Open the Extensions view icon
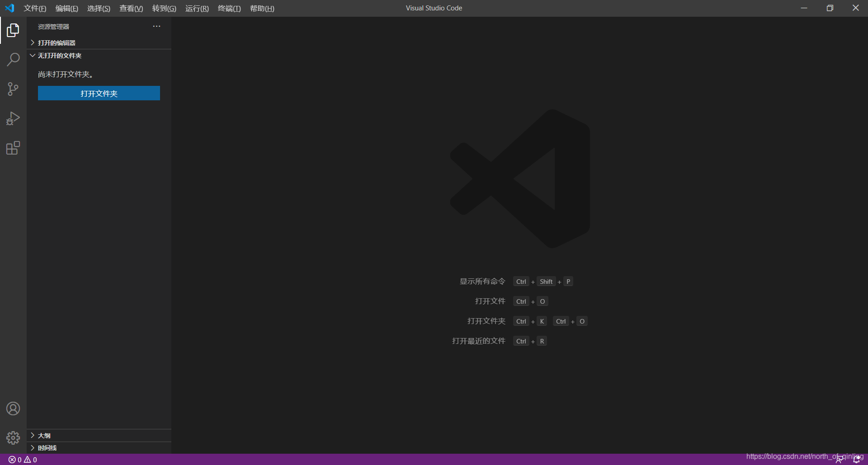The width and height of the screenshot is (868, 465). tap(13, 148)
